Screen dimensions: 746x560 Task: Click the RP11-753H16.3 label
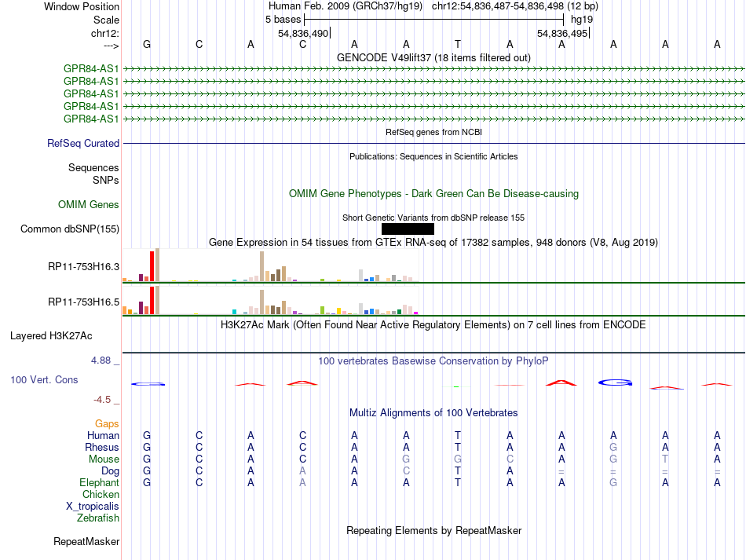pos(84,266)
